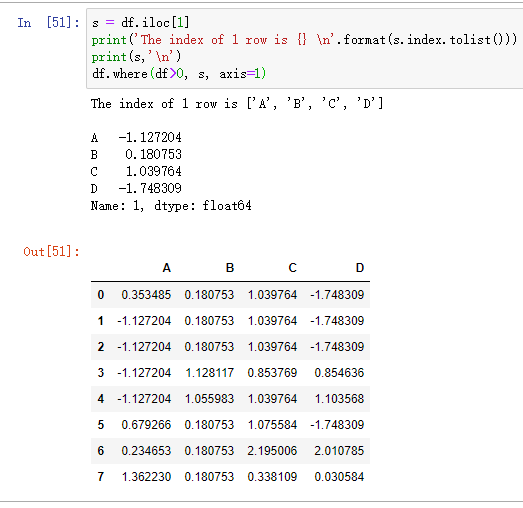Click cell value 0.353485

(x=146, y=295)
